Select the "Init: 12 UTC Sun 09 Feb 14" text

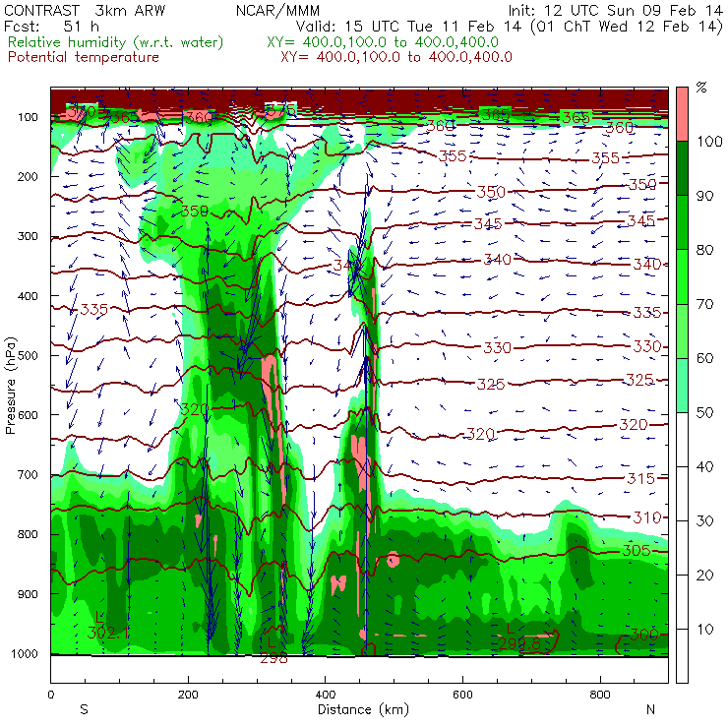click(615, 10)
